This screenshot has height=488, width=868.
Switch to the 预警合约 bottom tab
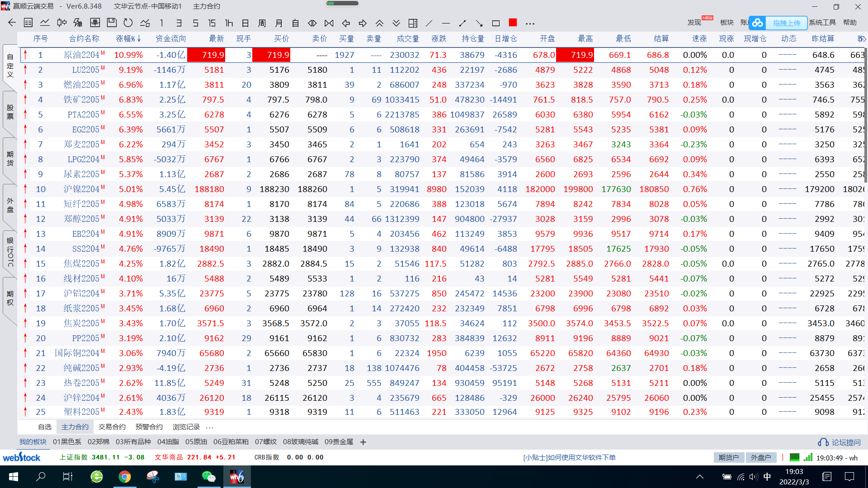[149, 427]
